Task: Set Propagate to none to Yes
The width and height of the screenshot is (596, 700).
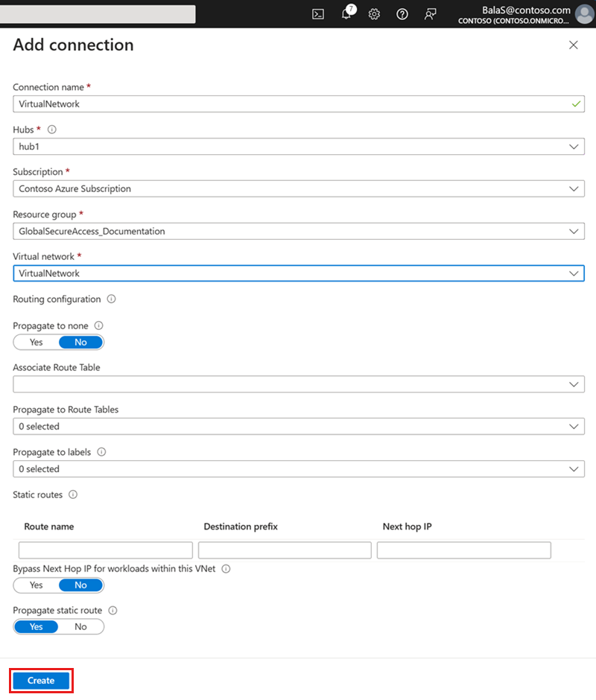Action: [37, 343]
